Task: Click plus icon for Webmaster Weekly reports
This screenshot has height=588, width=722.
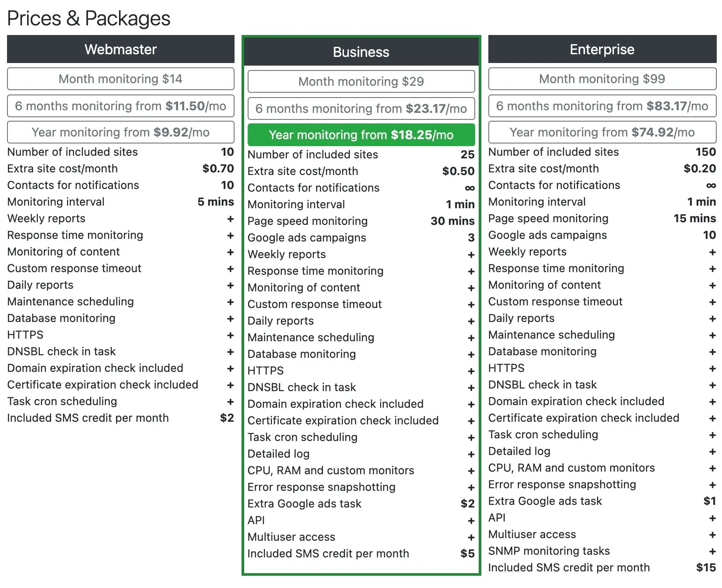Action: tap(230, 219)
